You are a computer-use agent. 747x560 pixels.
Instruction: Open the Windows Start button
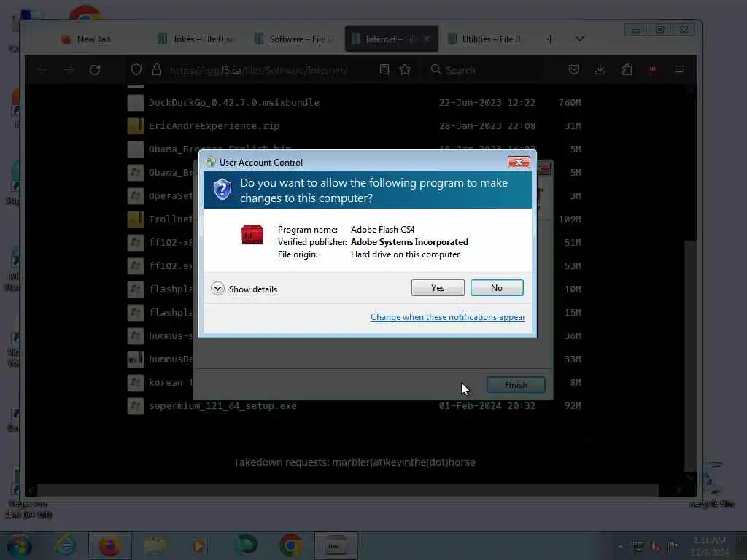pos(19,545)
